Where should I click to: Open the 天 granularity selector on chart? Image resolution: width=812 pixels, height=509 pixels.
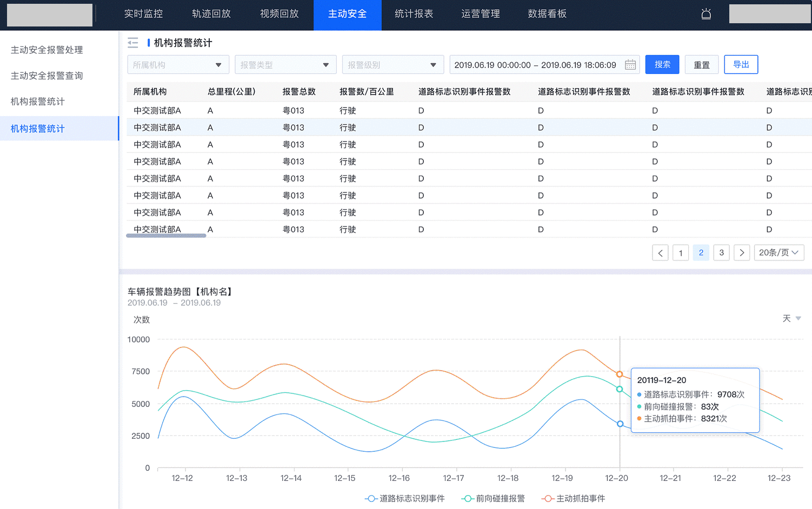click(x=791, y=318)
